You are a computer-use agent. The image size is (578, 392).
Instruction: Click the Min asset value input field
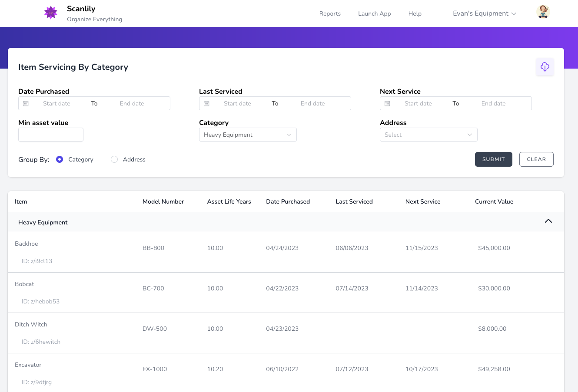[51, 135]
